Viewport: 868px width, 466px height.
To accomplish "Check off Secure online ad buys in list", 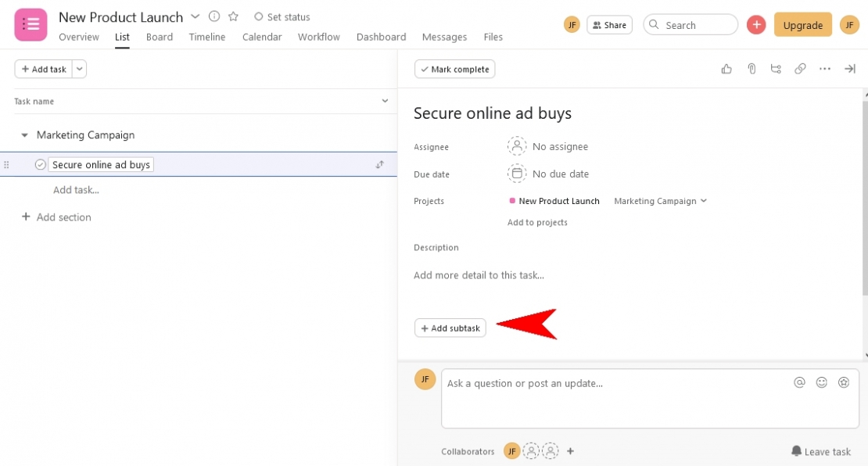I will pos(39,164).
